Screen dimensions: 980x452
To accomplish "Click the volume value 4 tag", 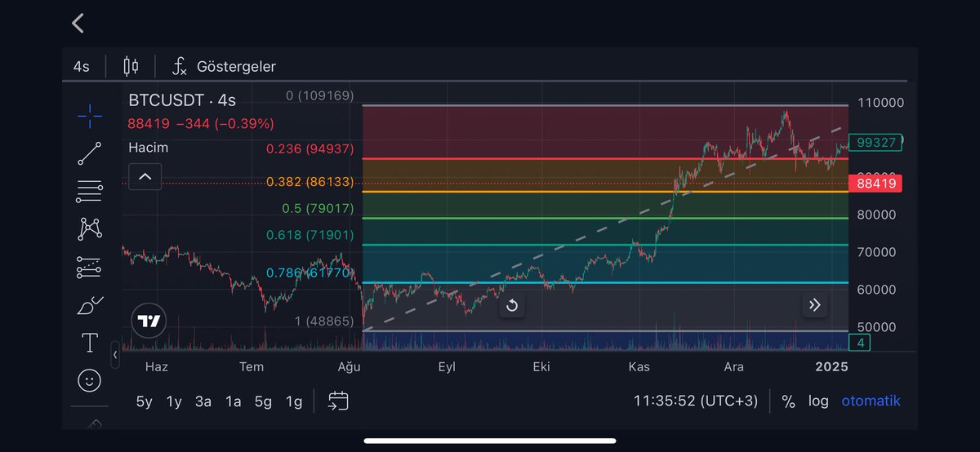I will point(860,343).
